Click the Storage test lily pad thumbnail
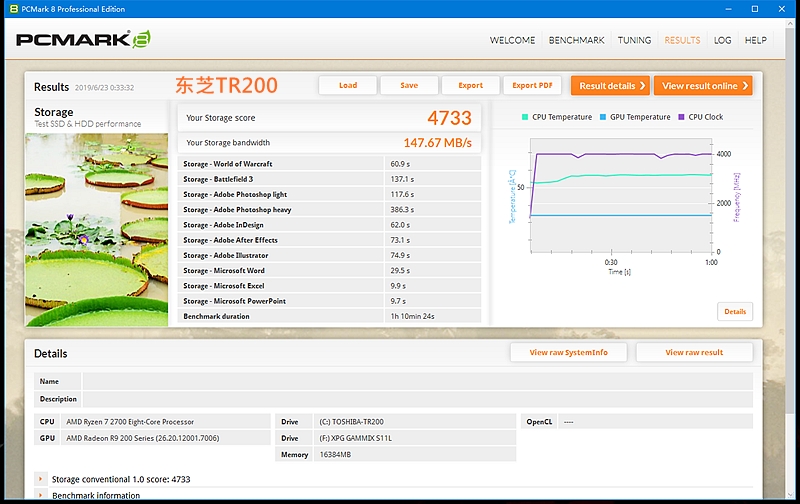This screenshot has width=800, height=504. (96, 230)
